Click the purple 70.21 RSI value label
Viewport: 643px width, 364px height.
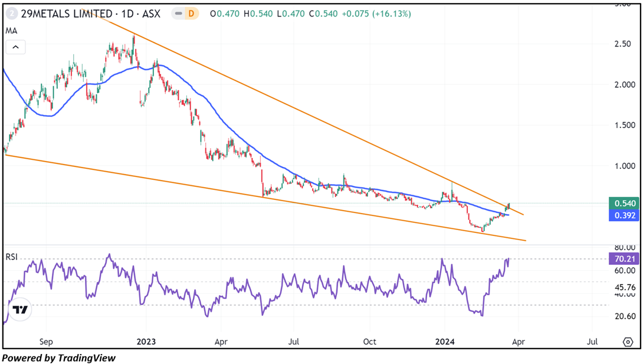(624, 258)
